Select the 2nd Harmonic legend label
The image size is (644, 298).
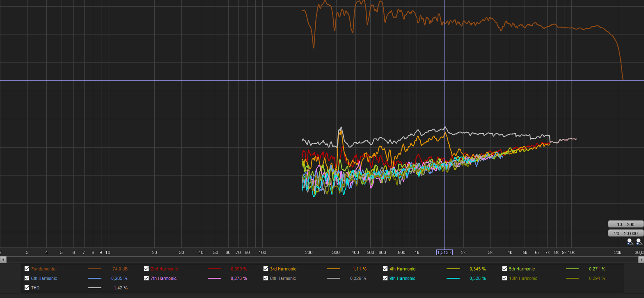pos(164,269)
